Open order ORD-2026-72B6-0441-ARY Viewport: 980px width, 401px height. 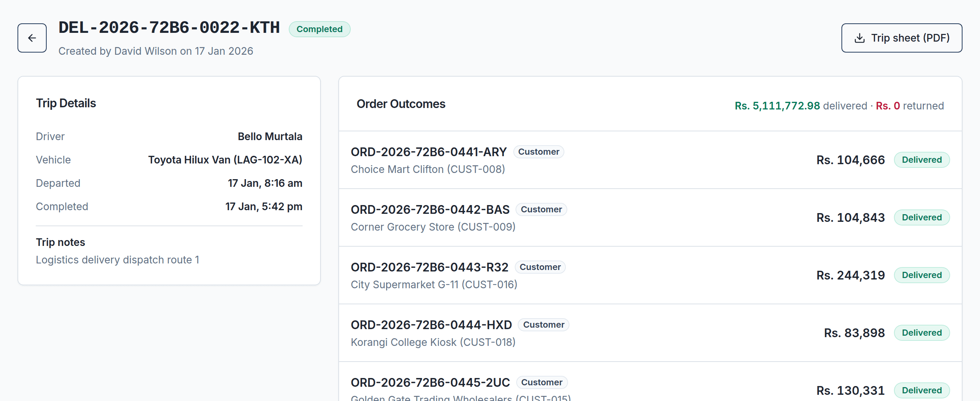[x=428, y=152]
